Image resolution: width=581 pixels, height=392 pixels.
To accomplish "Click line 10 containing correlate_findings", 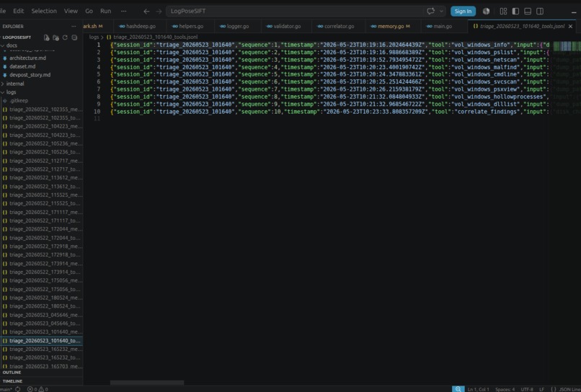I will pos(329,112).
